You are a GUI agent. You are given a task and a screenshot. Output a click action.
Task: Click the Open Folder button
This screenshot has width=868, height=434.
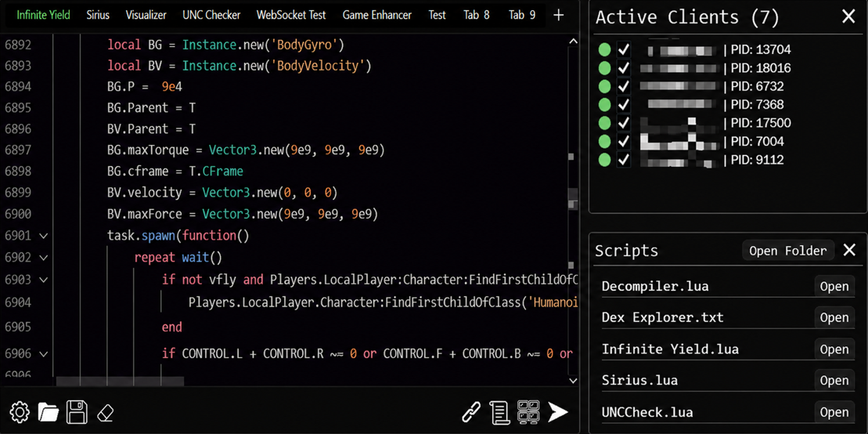787,251
